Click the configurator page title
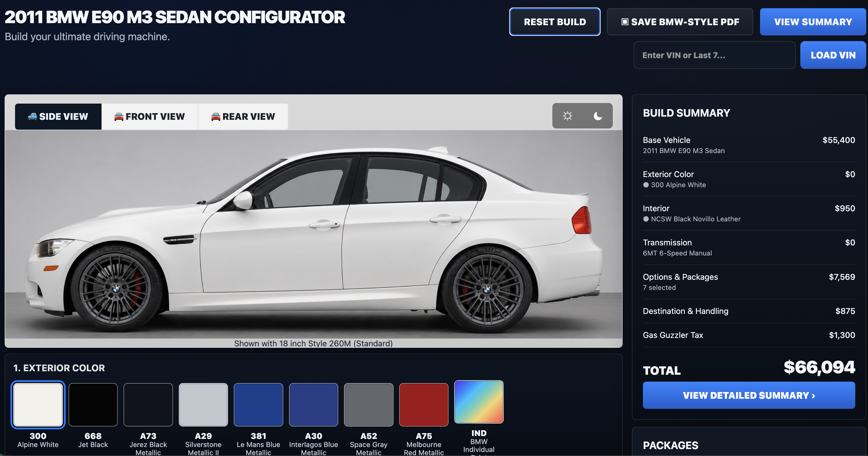Image resolution: width=868 pixels, height=456 pixels. click(x=175, y=17)
